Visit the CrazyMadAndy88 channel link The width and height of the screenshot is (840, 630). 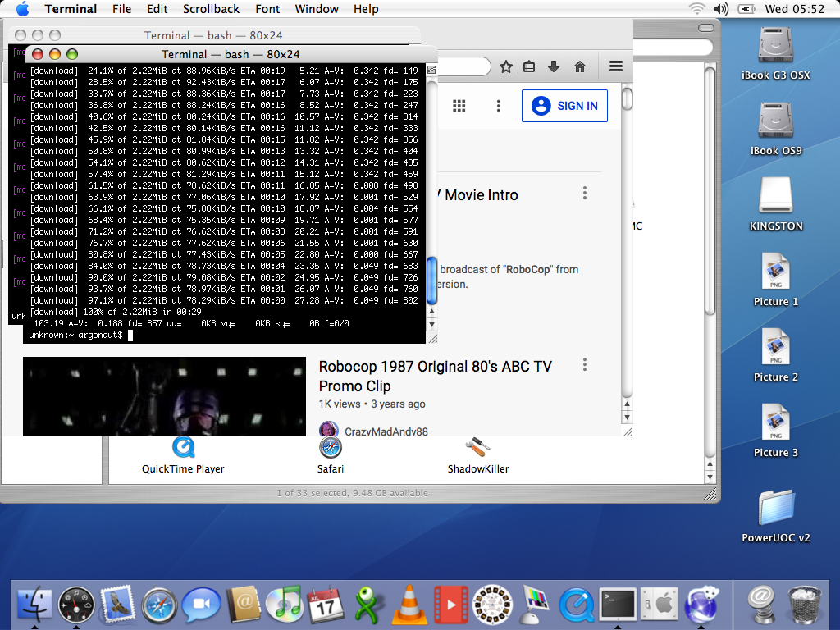click(386, 431)
